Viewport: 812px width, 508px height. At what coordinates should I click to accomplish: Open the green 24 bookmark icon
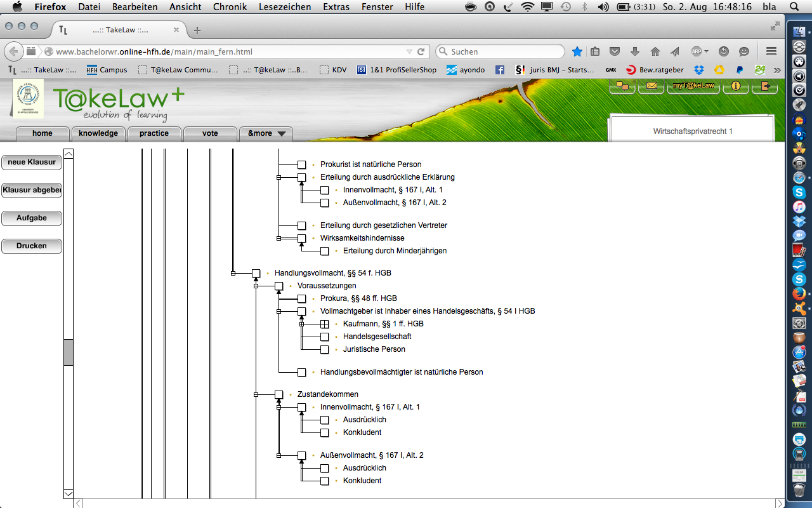point(760,70)
